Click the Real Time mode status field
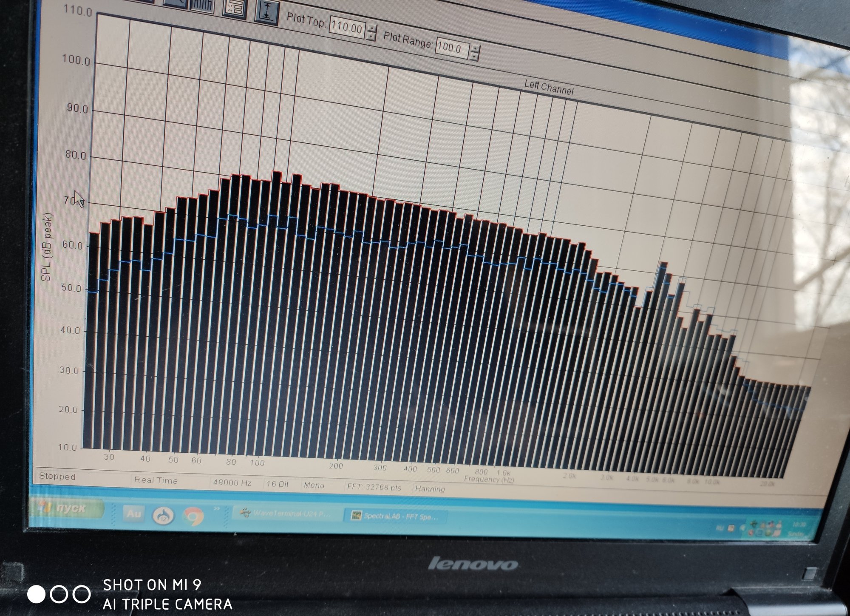The width and height of the screenshot is (850, 616). pos(156,480)
